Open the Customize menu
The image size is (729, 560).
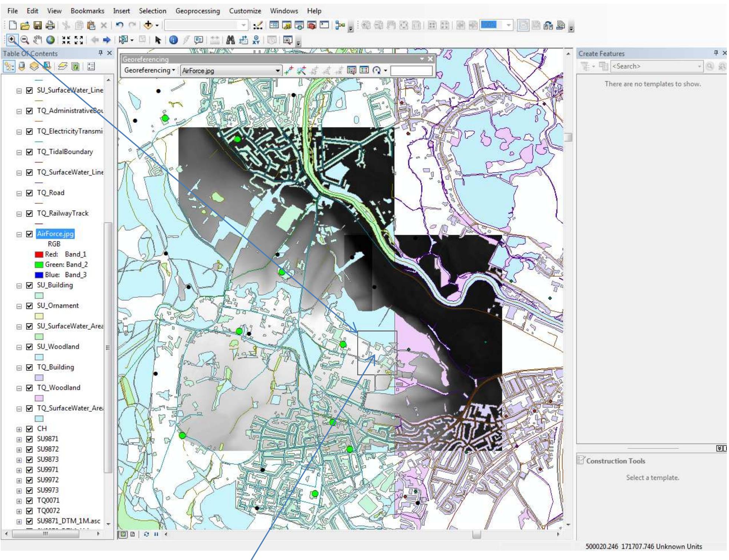[x=245, y=11]
